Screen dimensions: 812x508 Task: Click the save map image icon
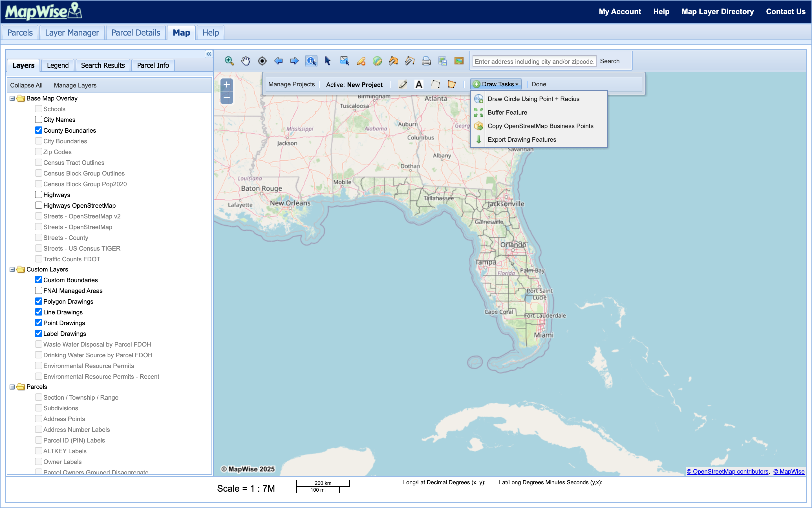(x=443, y=61)
